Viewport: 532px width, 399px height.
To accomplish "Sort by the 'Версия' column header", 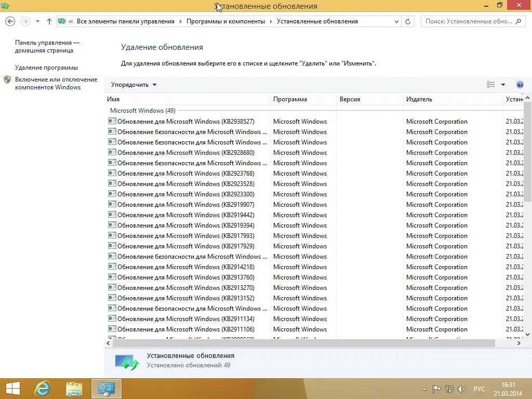I will click(x=369, y=99).
